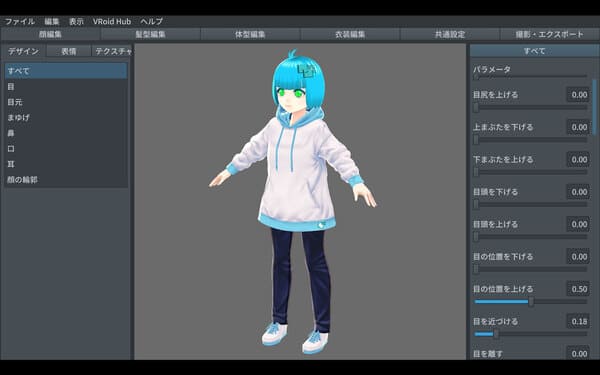Select the テクスチャ sub-tab
This screenshot has height=375, width=600.
[x=112, y=51]
